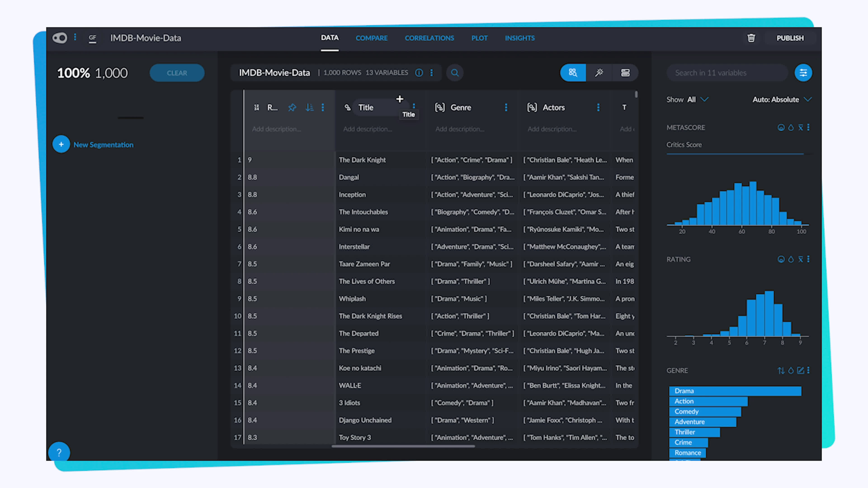Open the COMPARE tab
The height and width of the screenshot is (488, 868).
click(x=371, y=38)
